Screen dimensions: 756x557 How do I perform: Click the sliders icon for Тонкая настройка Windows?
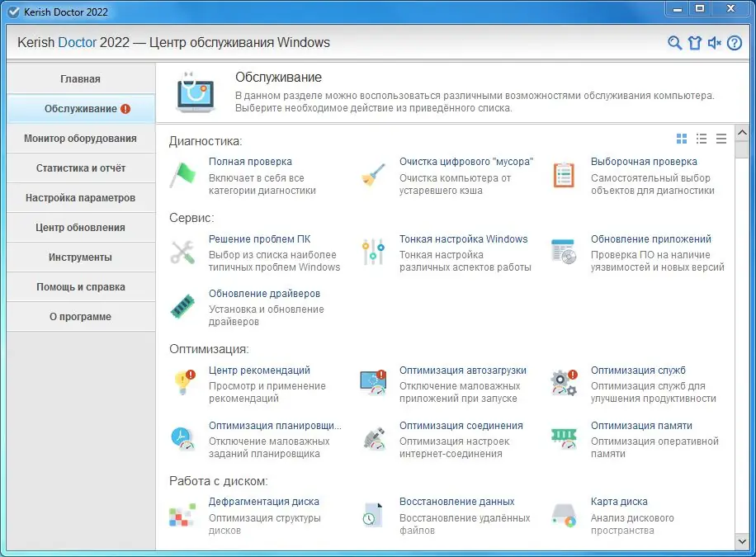point(373,252)
